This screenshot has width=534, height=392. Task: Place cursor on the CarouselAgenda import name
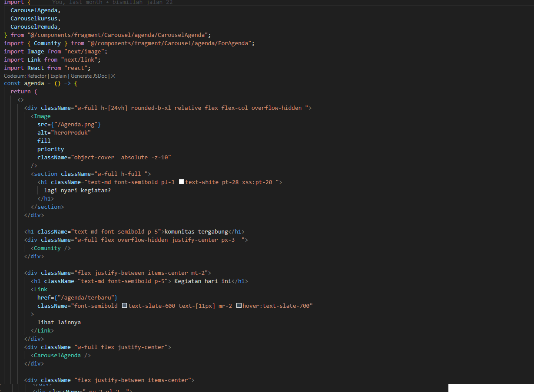point(36,10)
